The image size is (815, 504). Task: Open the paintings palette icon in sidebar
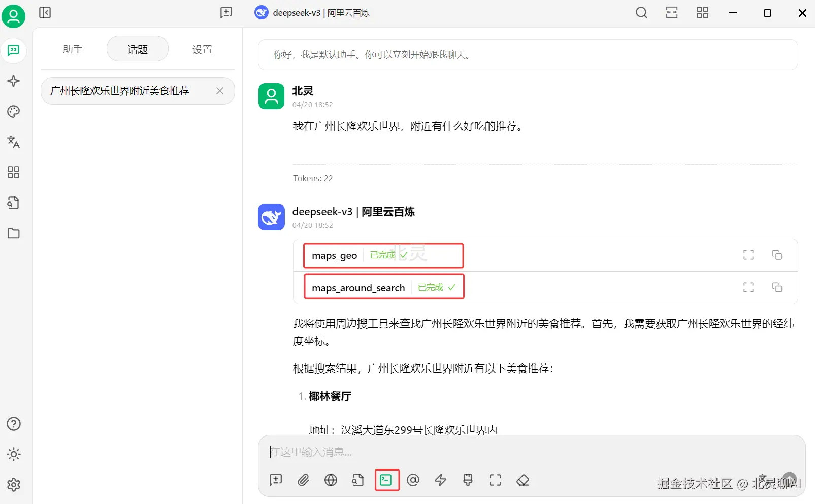(x=14, y=112)
